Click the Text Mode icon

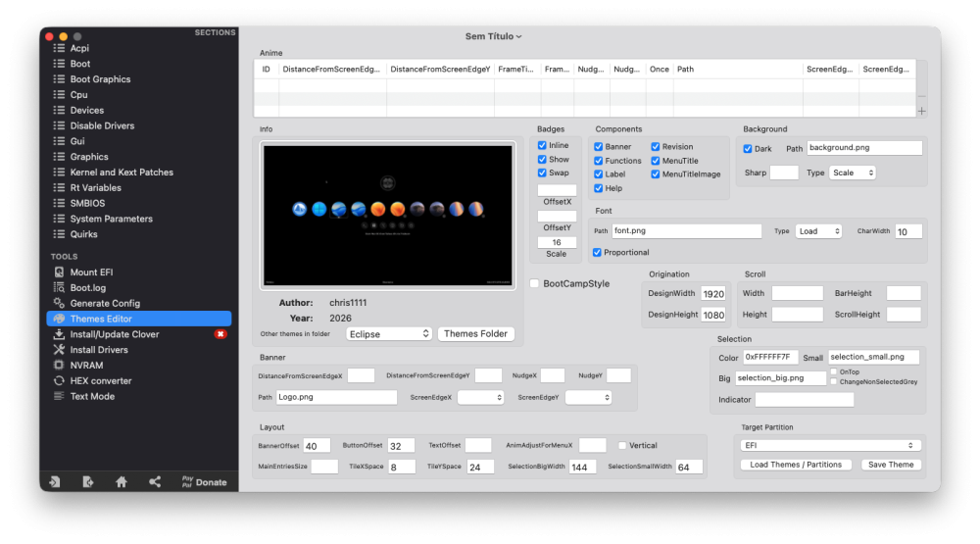(x=59, y=396)
